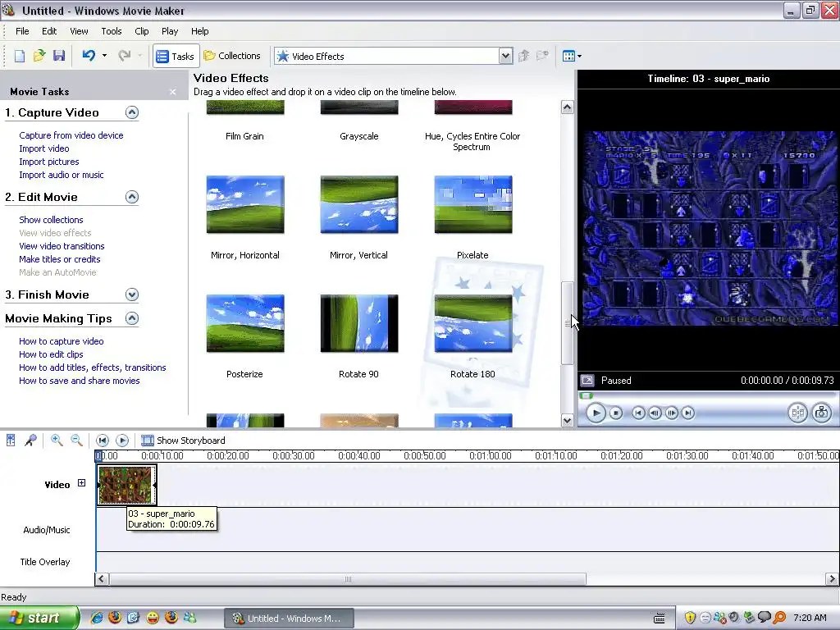Click the Zoom Timeline In icon

coord(57,441)
